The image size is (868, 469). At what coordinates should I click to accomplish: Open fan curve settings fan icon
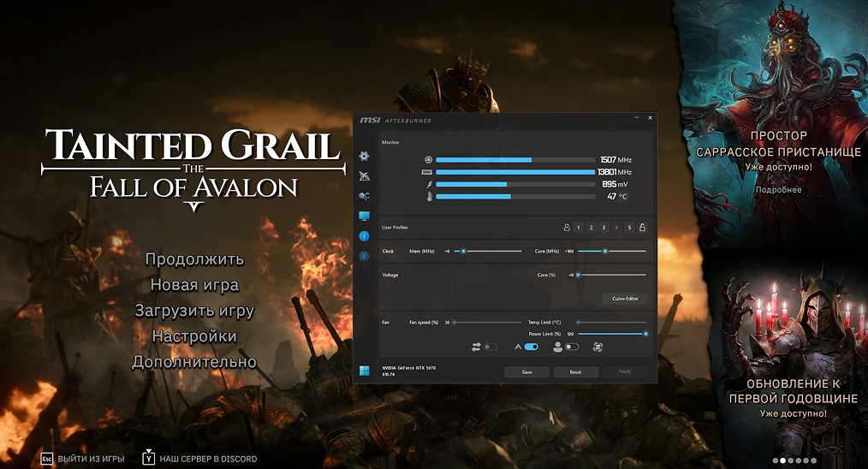click(597, 347)
